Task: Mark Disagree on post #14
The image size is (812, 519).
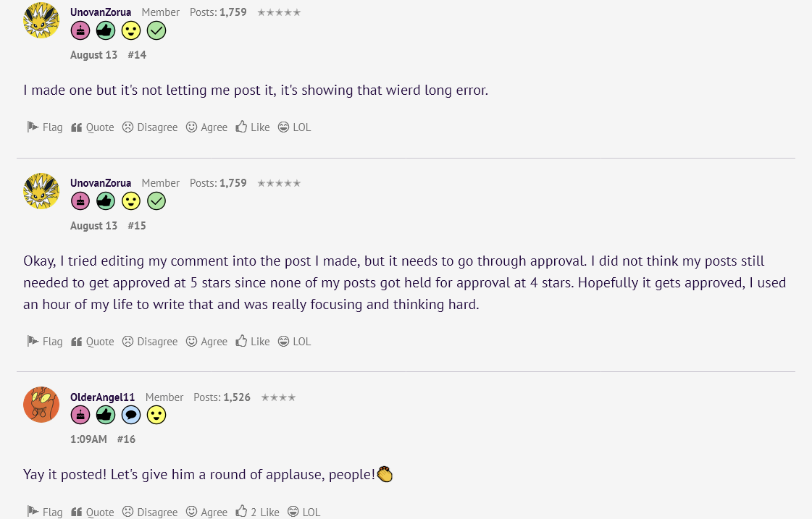Action: pyautogui.click(x=150, y=127)
